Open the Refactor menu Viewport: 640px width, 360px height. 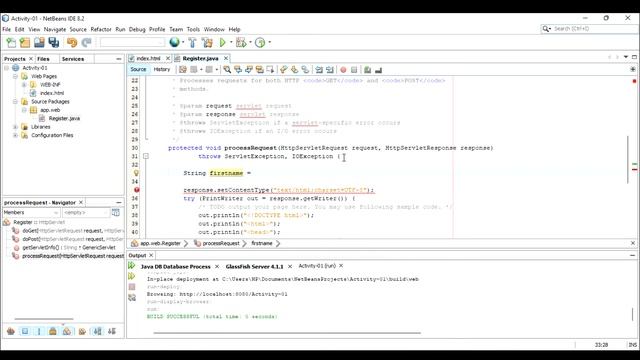(101, 29)
